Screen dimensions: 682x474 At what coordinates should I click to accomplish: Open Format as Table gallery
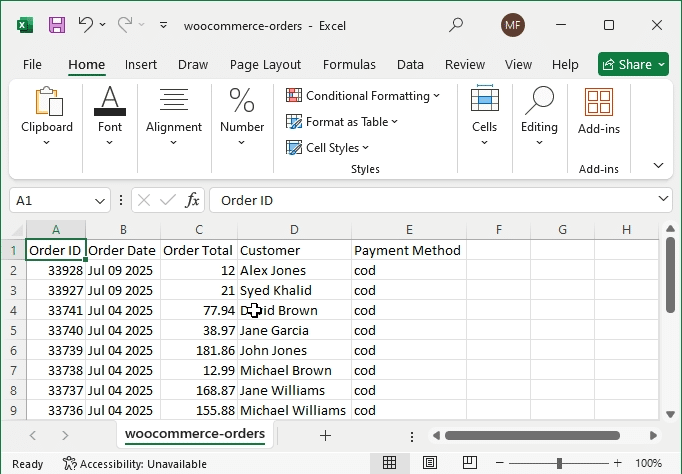342,122
